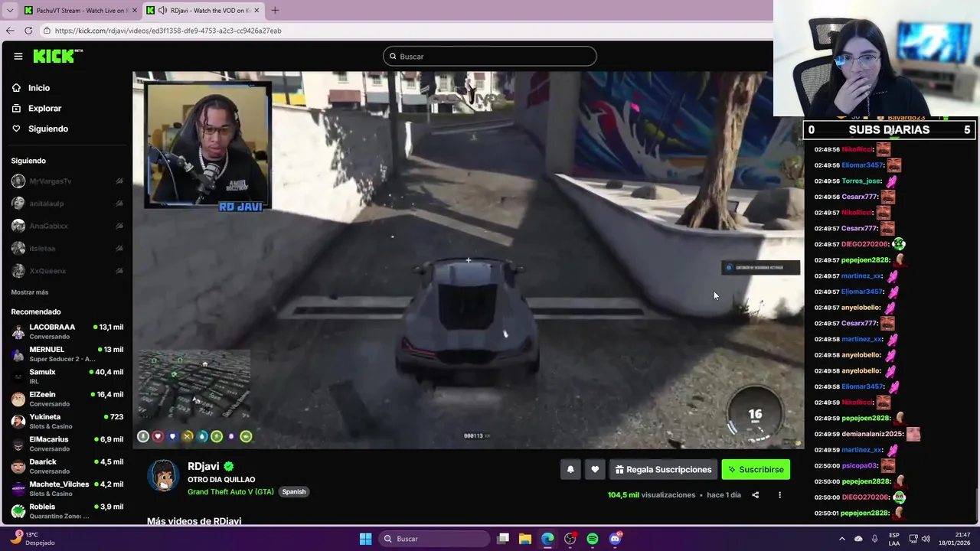
Task: Open recommended channel ElZeein
Action: pyautogui.click(x=67, y=399)
